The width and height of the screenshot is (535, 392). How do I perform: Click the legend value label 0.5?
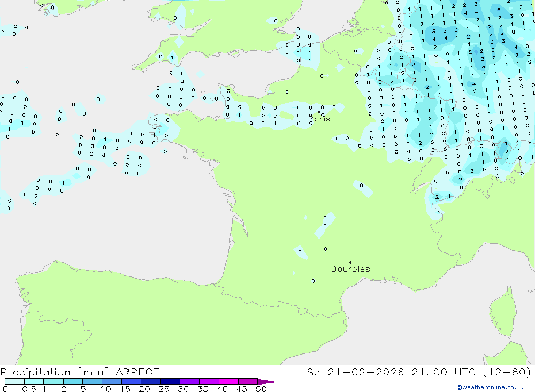(29, 389)
